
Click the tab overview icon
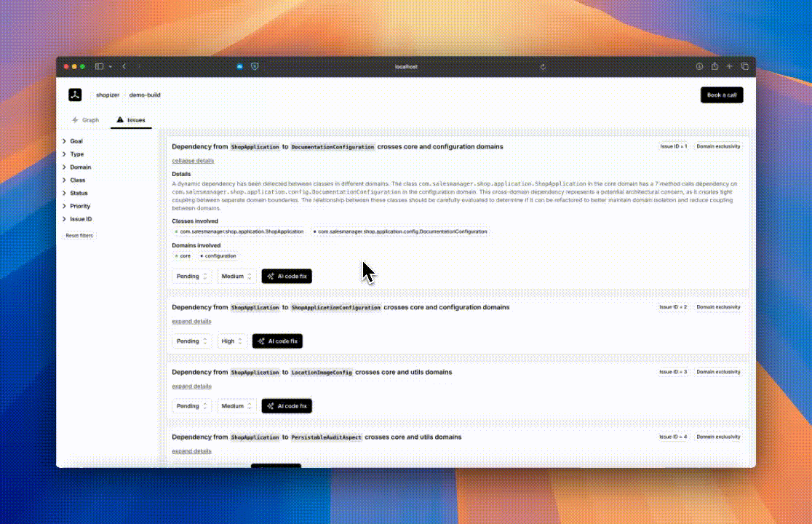coord(744,66)
